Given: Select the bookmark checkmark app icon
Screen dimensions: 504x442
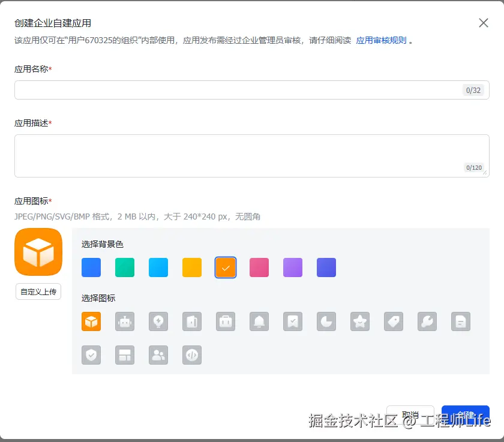Looking at the screenshot, I should tap(293, 321).
